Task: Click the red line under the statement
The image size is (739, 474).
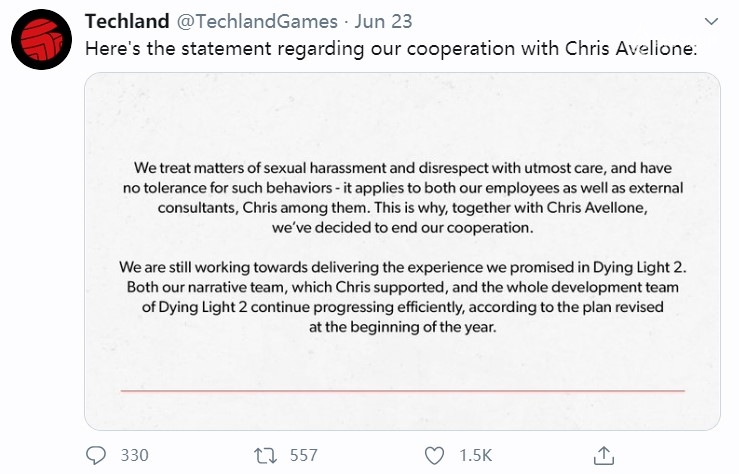Action: pos(402,389)
